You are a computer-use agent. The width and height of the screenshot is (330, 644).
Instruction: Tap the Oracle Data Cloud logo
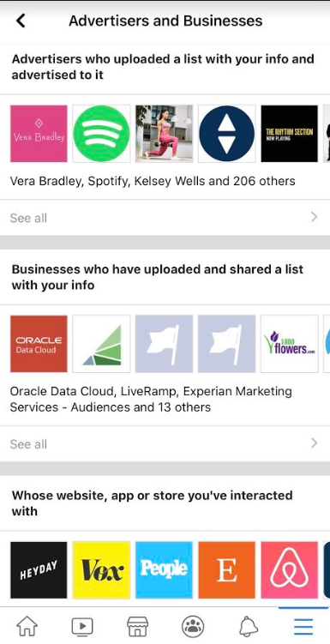39,344
